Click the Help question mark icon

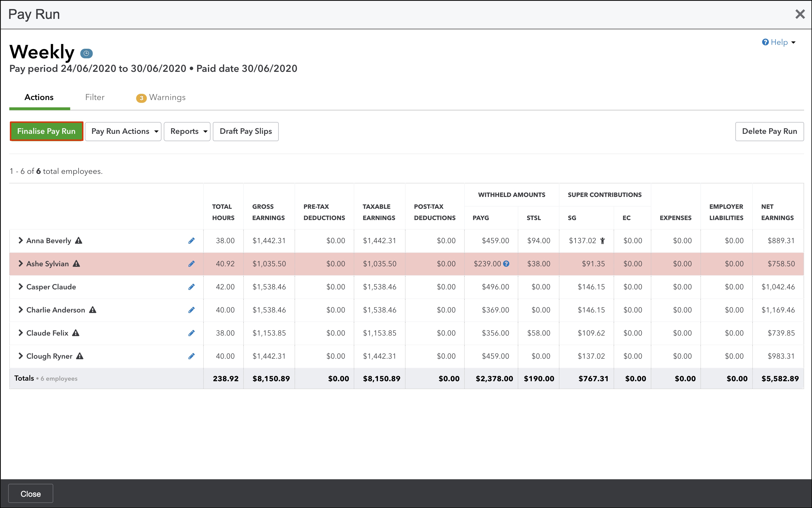click(765, 42)
